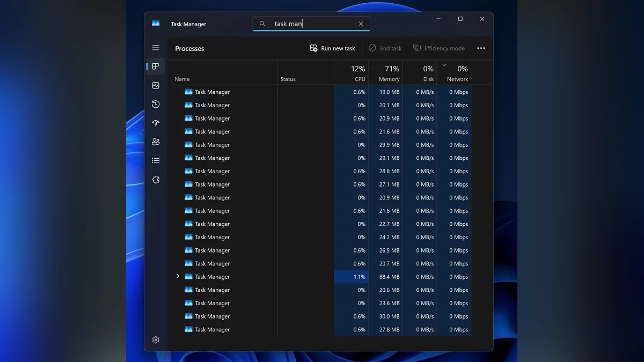Open the App history page icon
Image resolution: width=644 pixels, height=362 pixels.
[156, 104]
